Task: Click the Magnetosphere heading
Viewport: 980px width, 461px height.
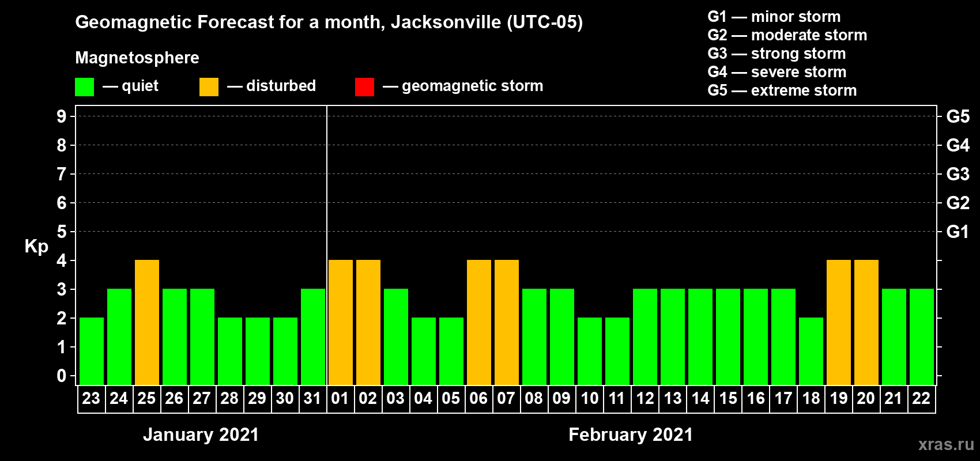Action: (137, 58)
